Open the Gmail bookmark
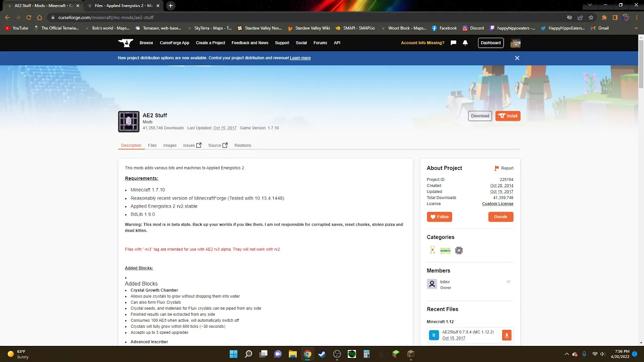644x362 pixels. 600,28
